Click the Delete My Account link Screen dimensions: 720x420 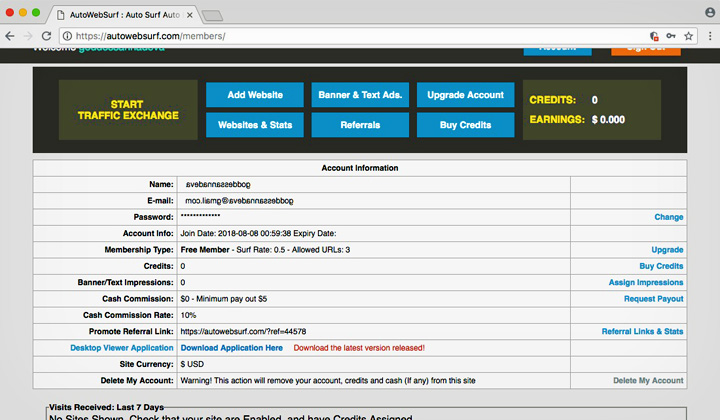click(648, 381)
